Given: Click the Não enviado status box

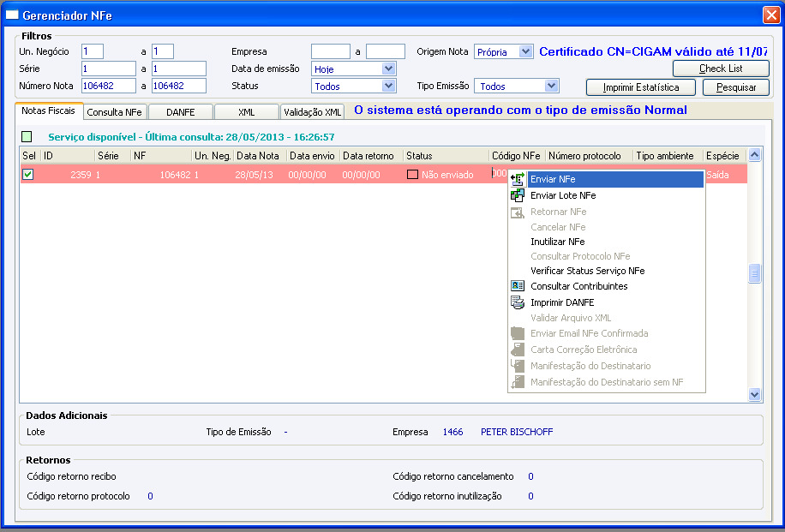Looking at the screenshot, I should pos(412,175).
